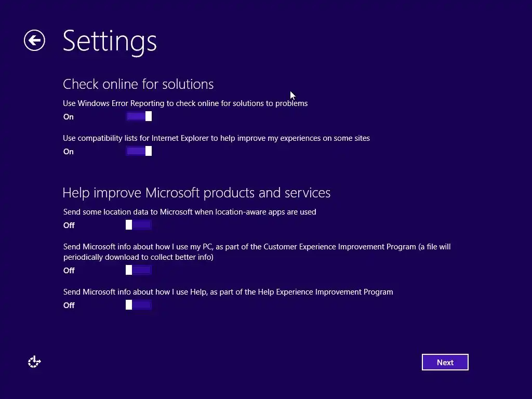Enable the Help Experience Improvement Program toggle

coord(138,304)
